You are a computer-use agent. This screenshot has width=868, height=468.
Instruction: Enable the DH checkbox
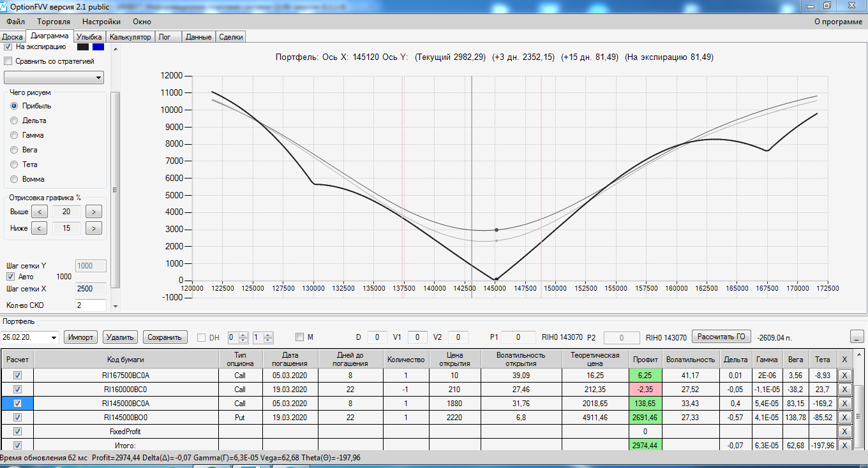(201, 337)
